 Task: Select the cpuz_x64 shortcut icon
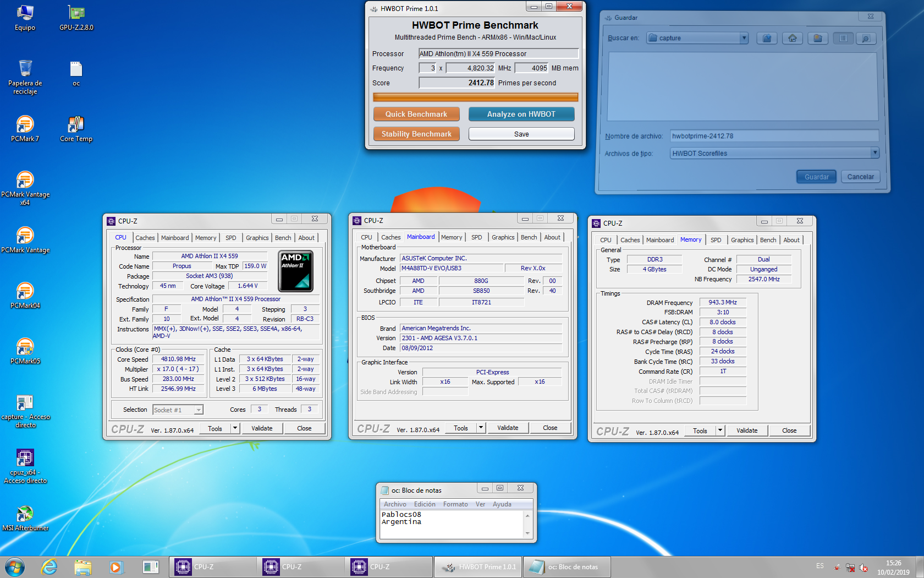tap(25, 467)
